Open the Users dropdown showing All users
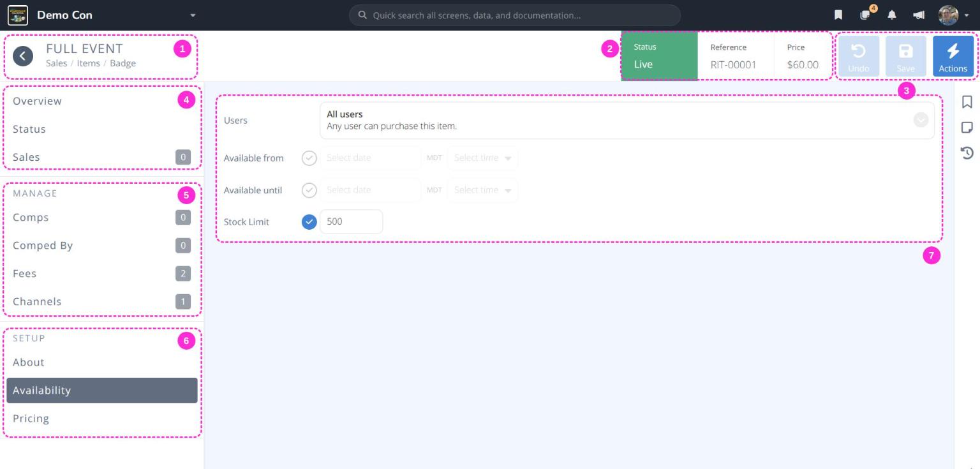Viewport: 980px width, 469px height. tap(627, 120)
